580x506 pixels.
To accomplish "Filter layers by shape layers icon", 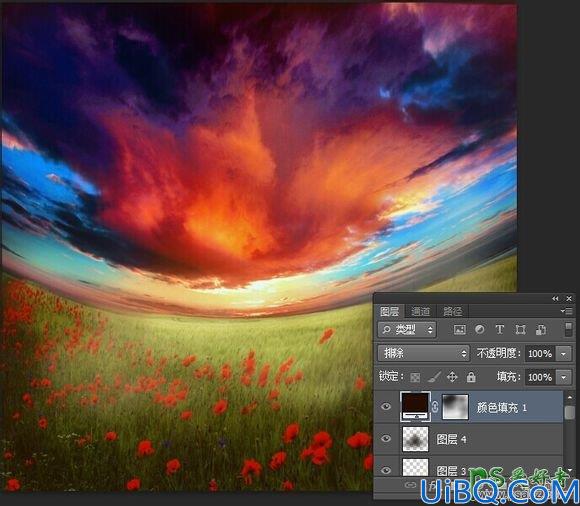I will click(x=520, y=329).
